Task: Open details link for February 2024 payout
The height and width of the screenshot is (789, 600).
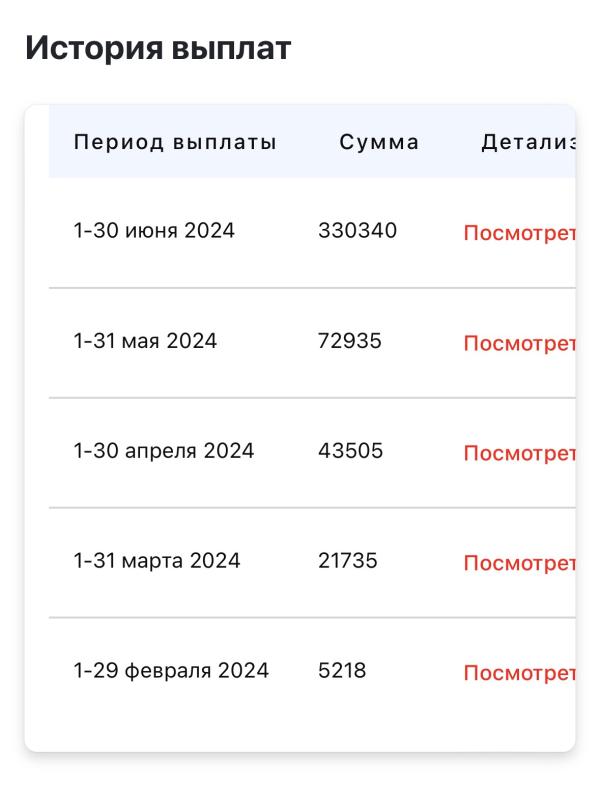Action: pyautogui.click(x=519, y=673)
